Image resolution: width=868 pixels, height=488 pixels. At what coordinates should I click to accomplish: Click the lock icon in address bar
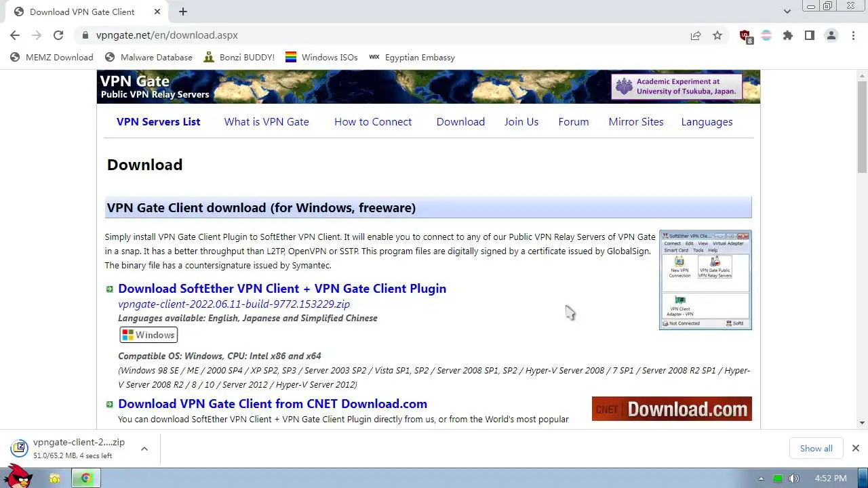click(85, 35)
